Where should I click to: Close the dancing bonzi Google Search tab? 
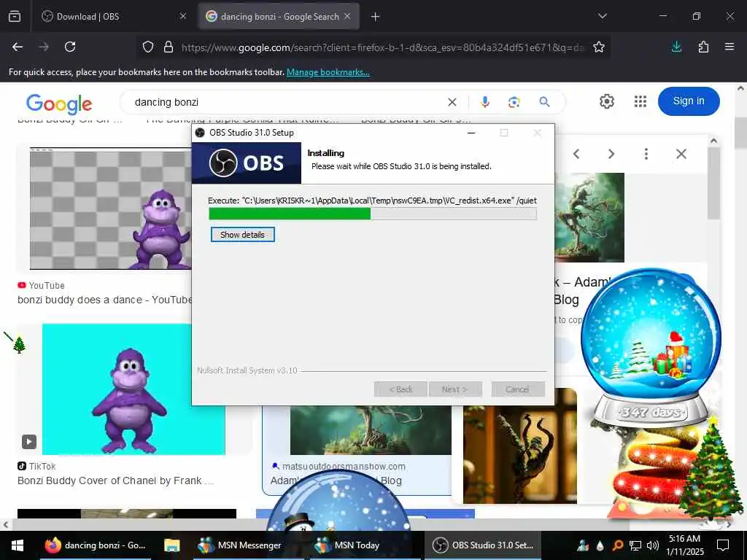click(x=347, y=17)
